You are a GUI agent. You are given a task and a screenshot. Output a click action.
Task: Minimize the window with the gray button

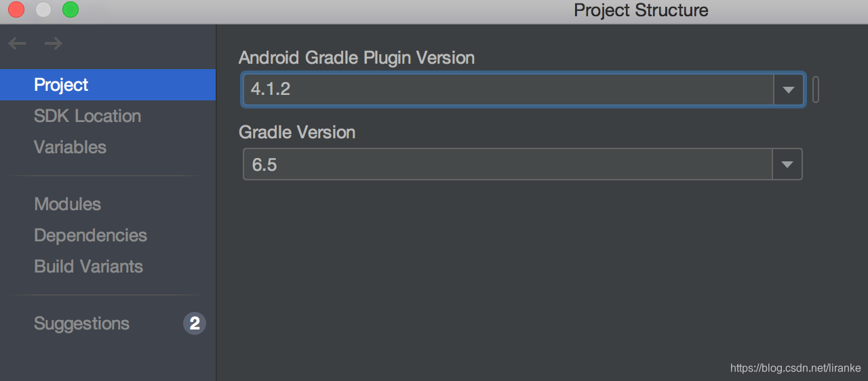(x=43, y=9)
